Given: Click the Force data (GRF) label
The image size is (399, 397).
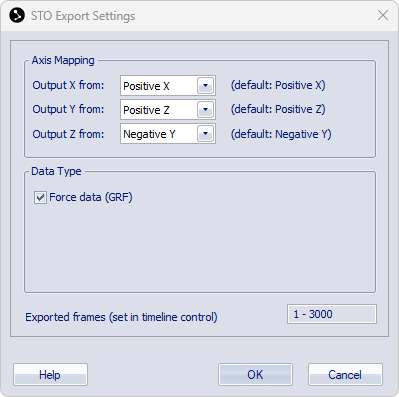Looking at the screenshot, I should tap(91, 197).
